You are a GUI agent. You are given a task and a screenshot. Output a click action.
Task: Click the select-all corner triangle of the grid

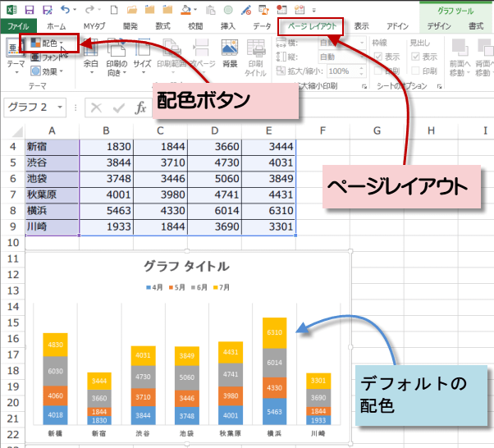click(x=17, y=131)
